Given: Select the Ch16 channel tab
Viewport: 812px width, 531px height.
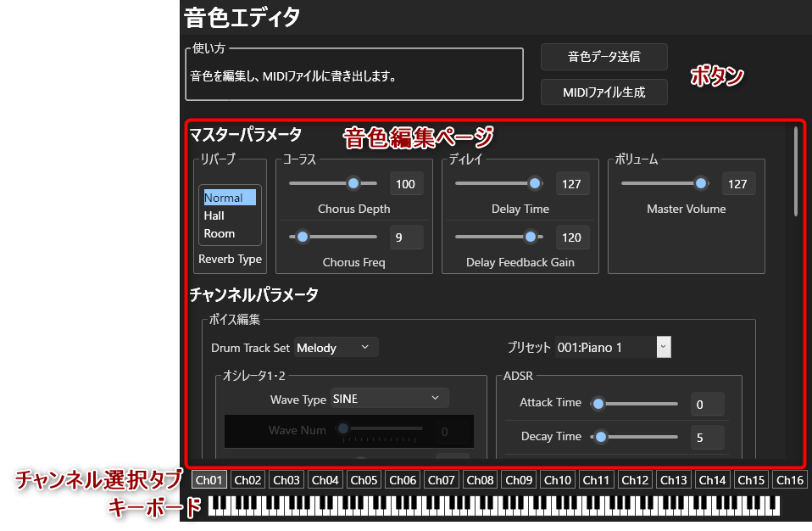Looking at the screenshot, I should pos(790,480).
